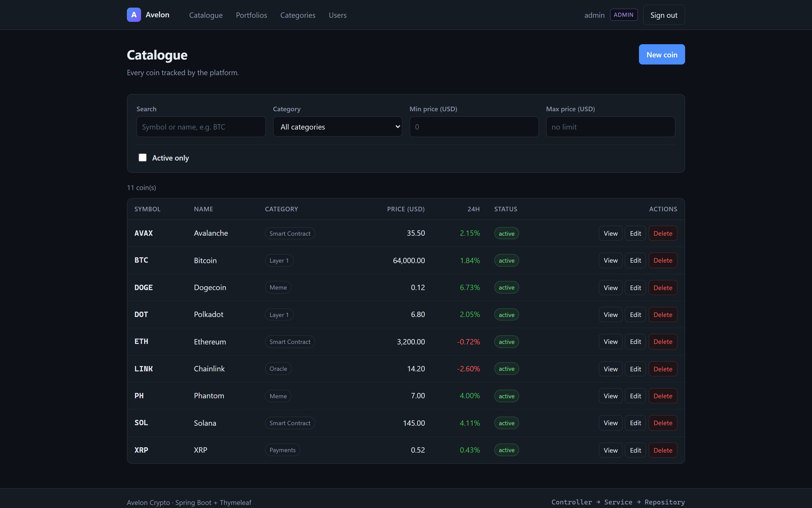This screenshot has height=508, width=812.
Task: Click the 64,000.00 price value
Action: point(409,260)
